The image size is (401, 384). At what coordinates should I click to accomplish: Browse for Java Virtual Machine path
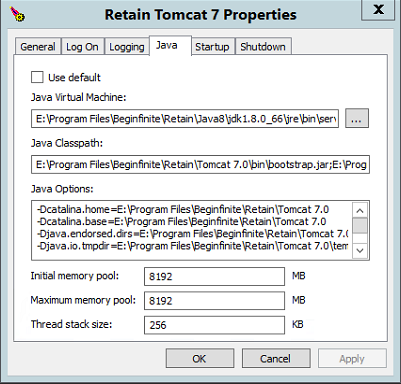(357, 118)
